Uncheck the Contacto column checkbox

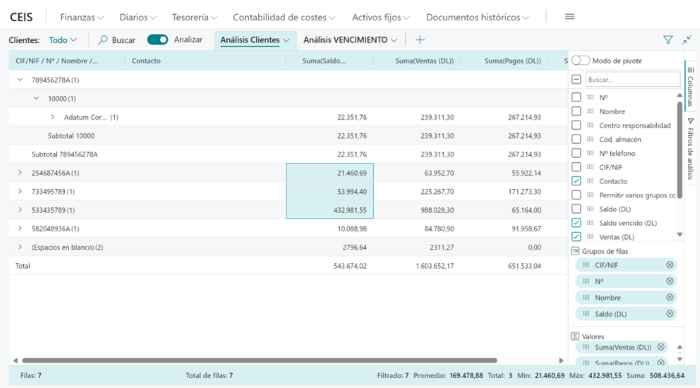tap(576, 181)
